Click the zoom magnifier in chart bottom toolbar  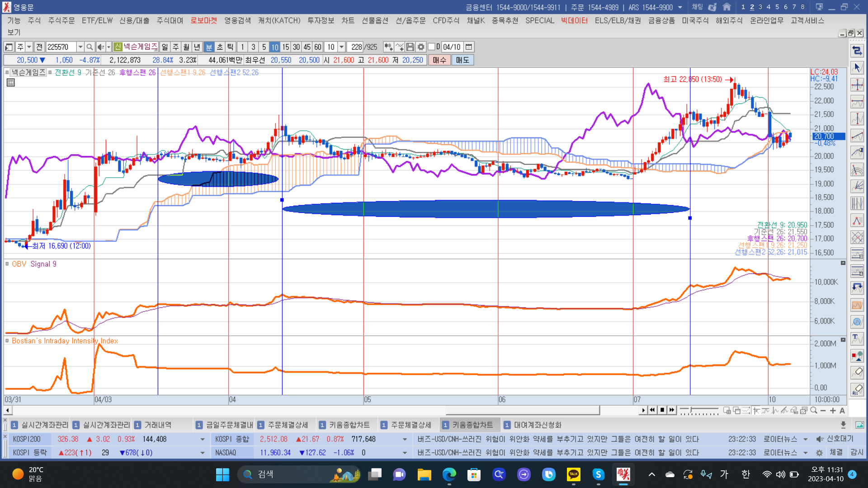click(814, 410)
